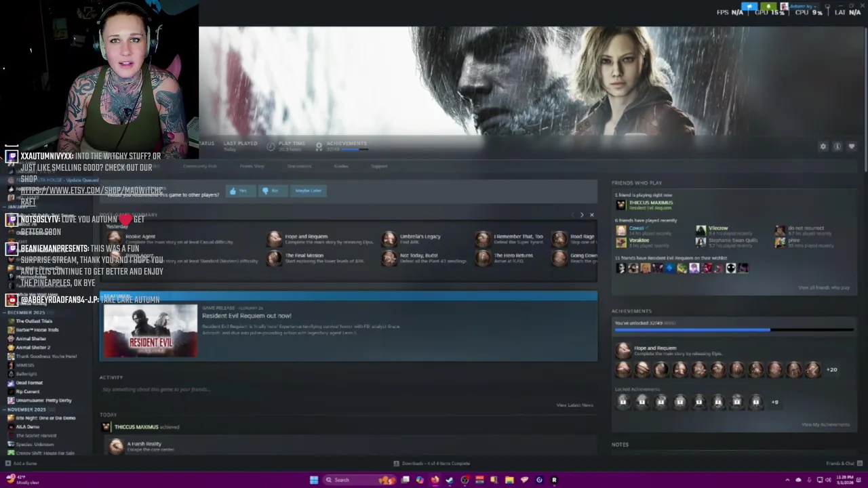This screenshot has width=868, height=488.
Task: Add game to favorites heart icon
Action: [x=852, y=146]
